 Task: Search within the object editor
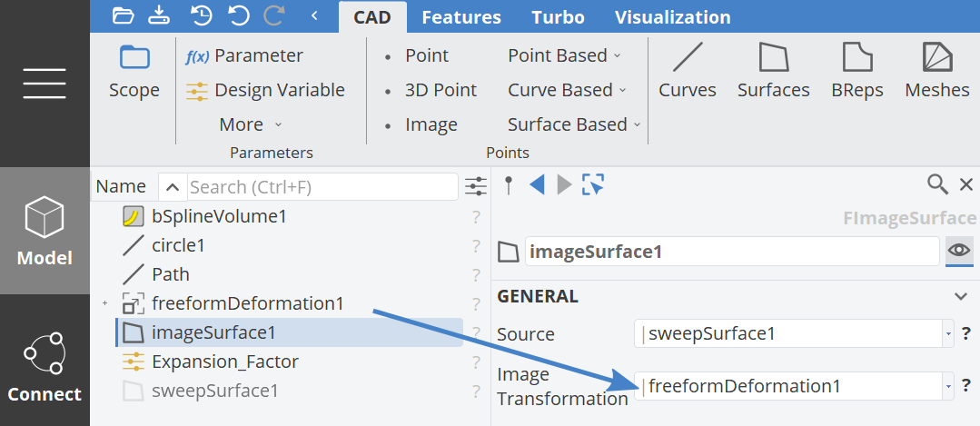point(937,184)
